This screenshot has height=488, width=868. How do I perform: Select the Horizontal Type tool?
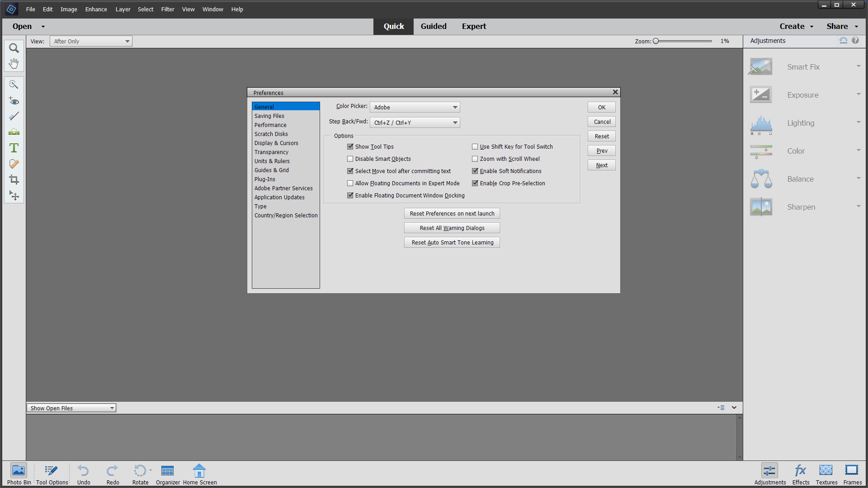point(14,148)
